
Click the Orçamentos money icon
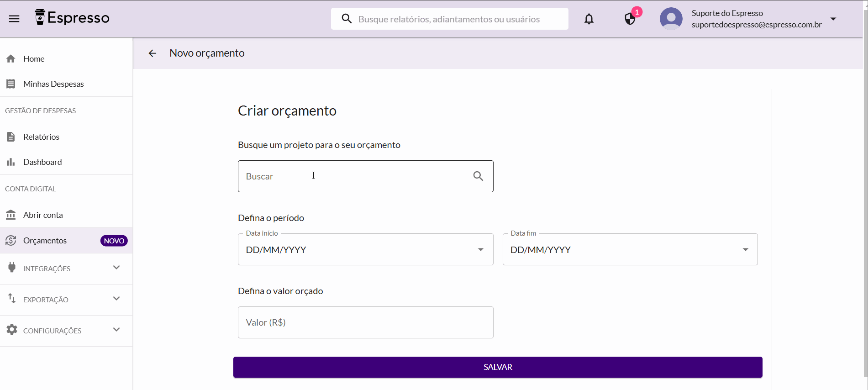click(11, 240)
